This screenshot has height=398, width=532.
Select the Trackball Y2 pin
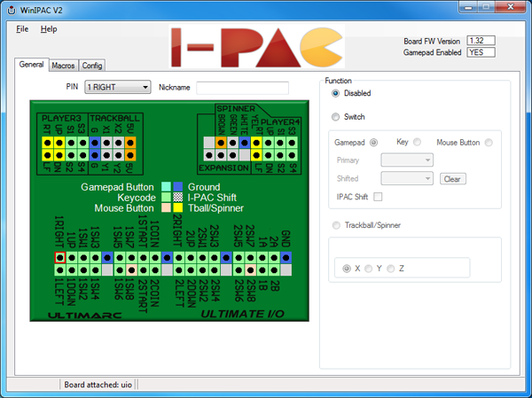[x=119, y=155]
